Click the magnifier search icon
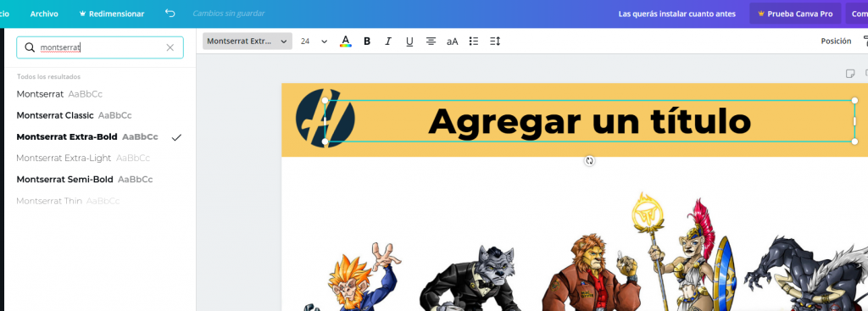Image resolution: width=868 pixels, height=311 pixels. click(x=30, y=47)
